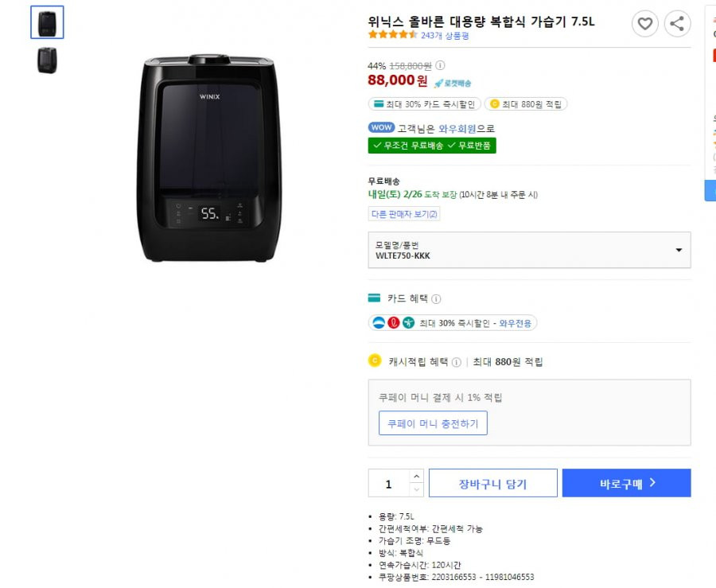Show info icon next to original price

[x=440, y=65]
